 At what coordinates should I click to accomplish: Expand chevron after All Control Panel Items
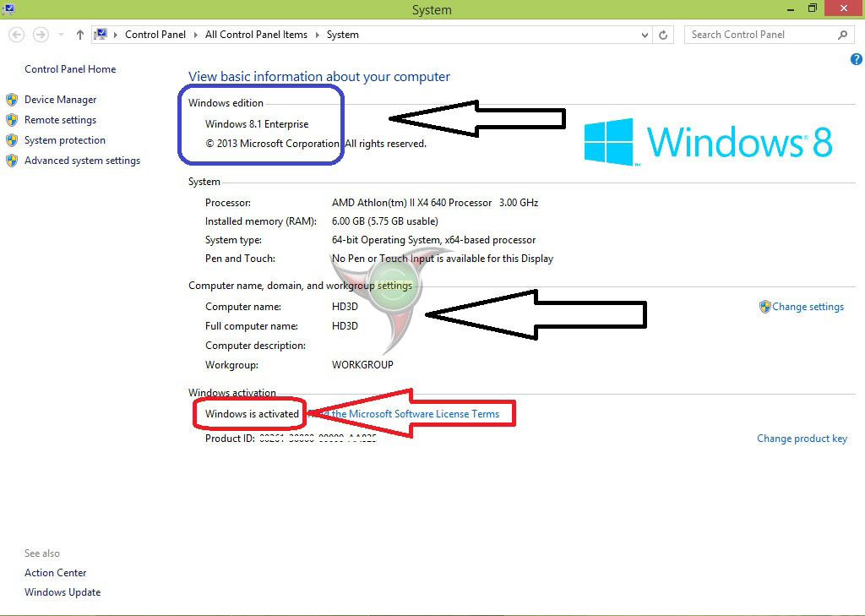pyautogui.click(x=318, y=35)
